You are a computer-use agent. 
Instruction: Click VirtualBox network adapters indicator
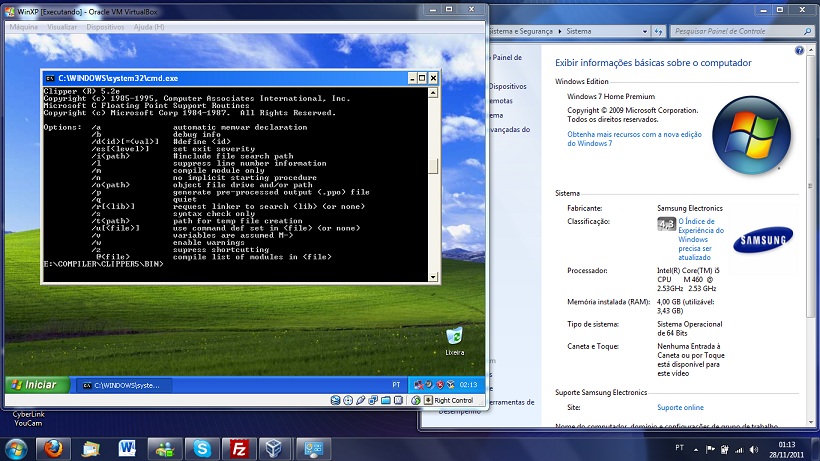373,400
